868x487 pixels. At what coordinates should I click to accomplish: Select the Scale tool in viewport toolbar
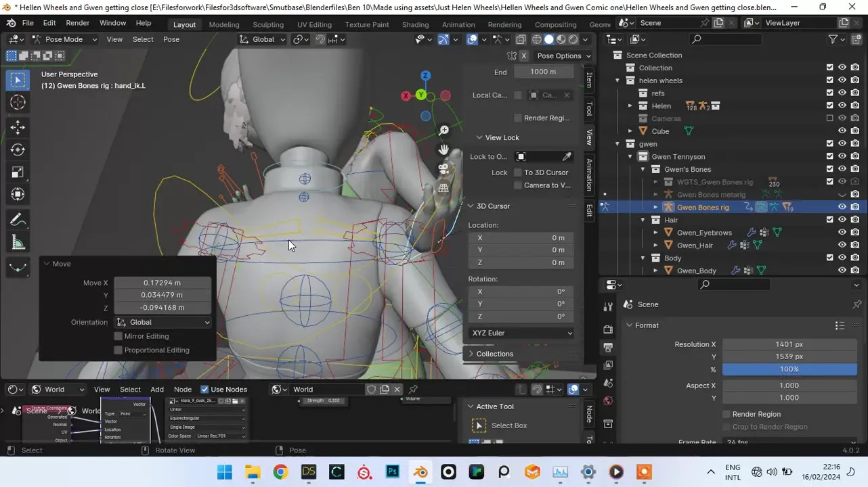pos(18,172)
